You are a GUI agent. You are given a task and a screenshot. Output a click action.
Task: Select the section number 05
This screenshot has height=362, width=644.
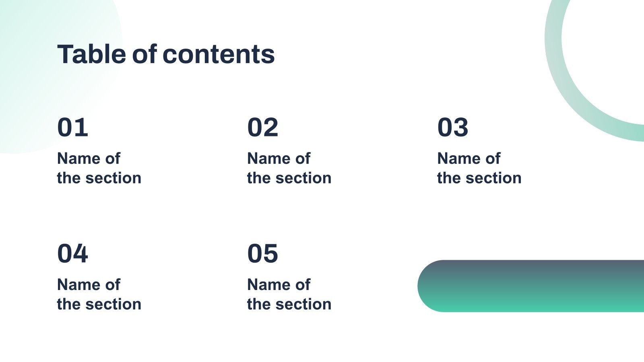click(x=262, y=253)
